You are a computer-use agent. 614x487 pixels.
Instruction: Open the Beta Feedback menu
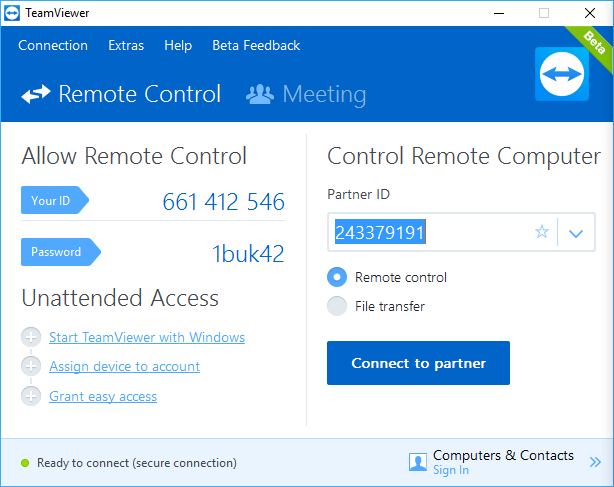256,45
